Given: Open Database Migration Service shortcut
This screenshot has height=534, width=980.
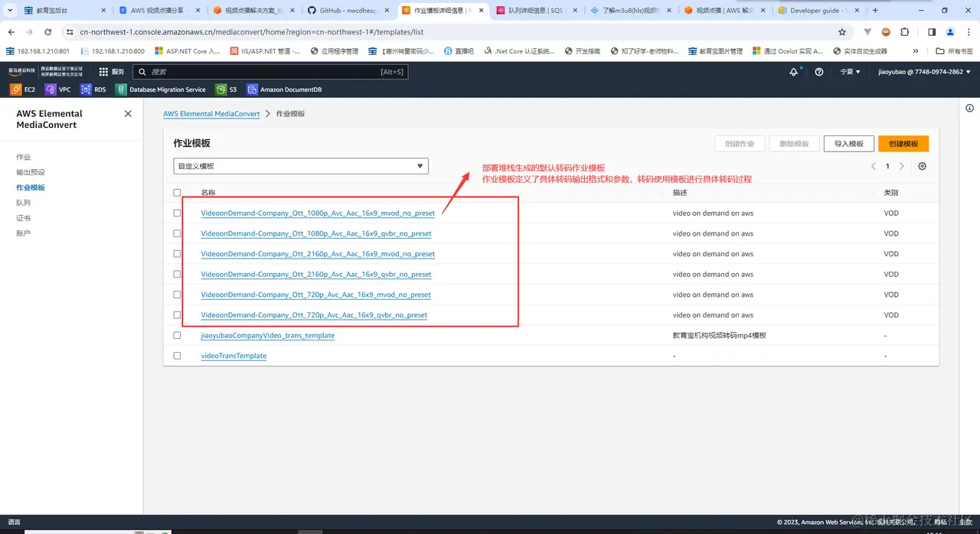Looking at the screenshot, I should pyautogui.click(x=161, y=90).
